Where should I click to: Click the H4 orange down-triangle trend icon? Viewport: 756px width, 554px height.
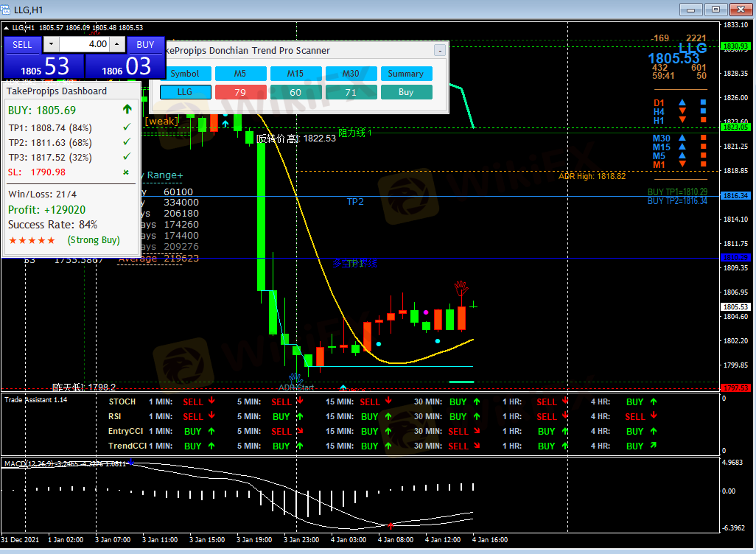[682, 112]
